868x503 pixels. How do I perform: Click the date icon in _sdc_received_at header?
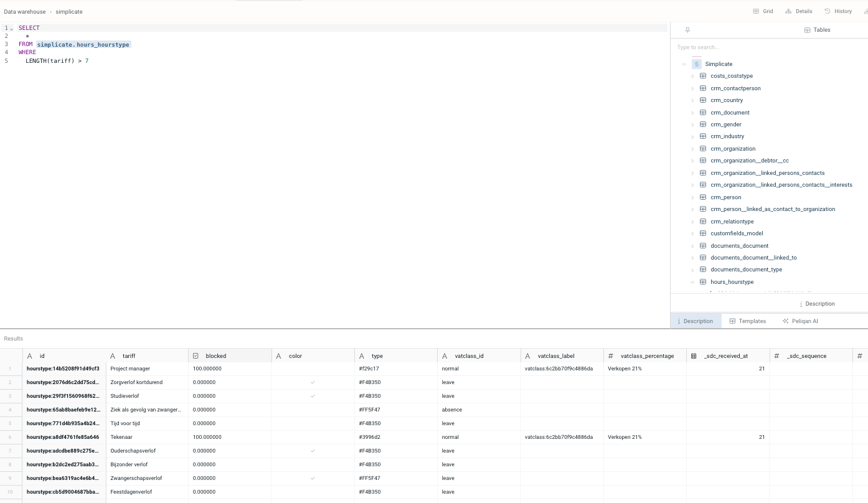pyautogui.click(x=694, y=356)
